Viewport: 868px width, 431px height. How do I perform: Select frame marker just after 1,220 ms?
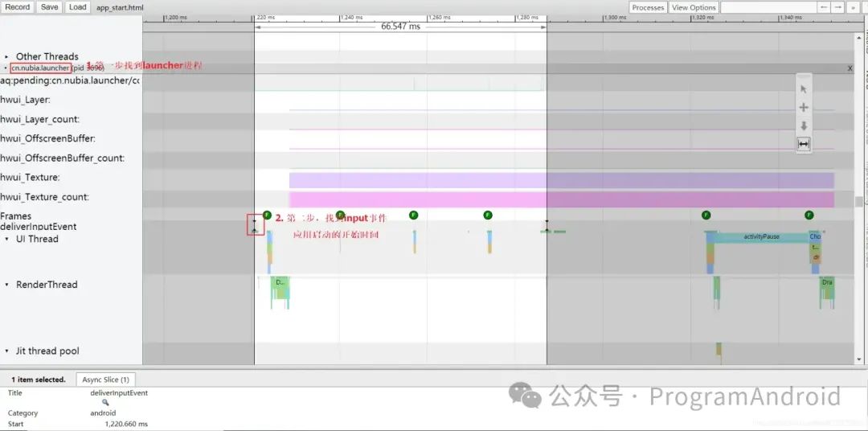tap(268, 215)
